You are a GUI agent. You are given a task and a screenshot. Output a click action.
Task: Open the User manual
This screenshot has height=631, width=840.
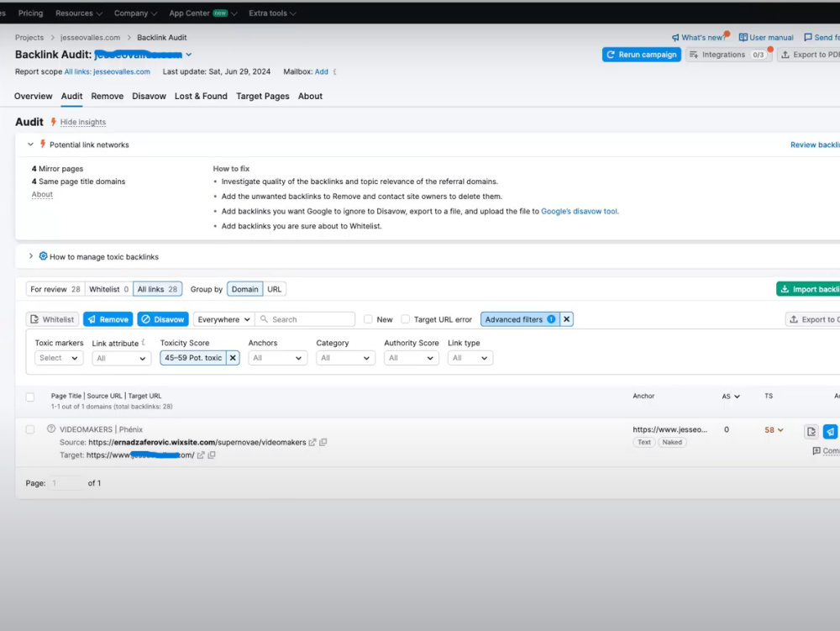click(x=766, y=38)
